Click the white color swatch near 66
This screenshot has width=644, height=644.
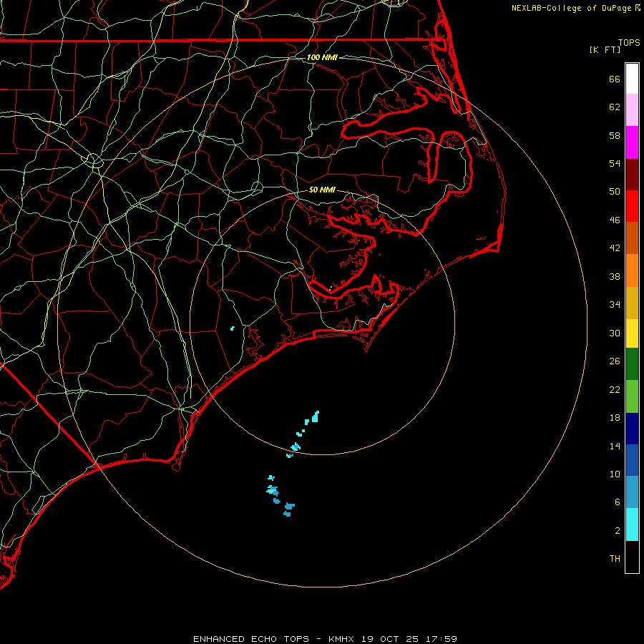pyautogui.click(x=632, y=79)
